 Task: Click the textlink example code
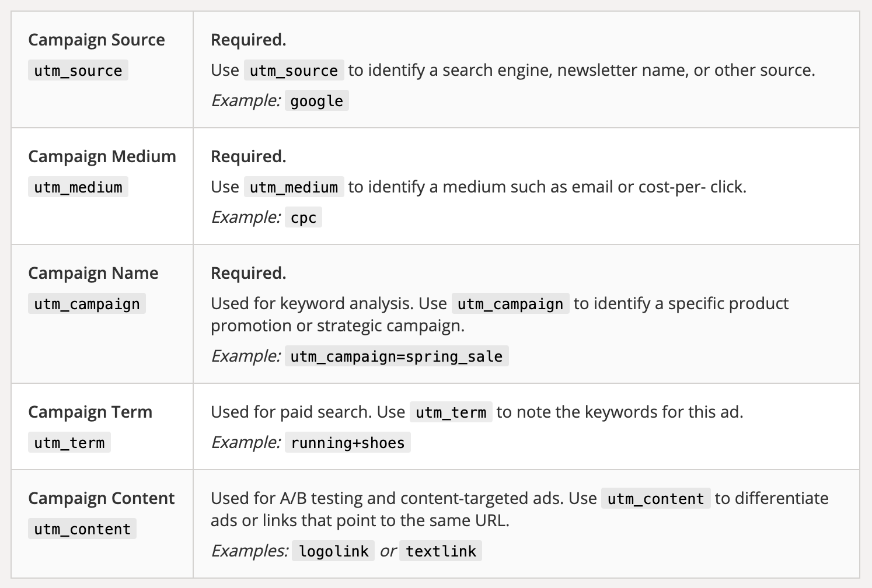pyautogui.click(x=441, y=551)
